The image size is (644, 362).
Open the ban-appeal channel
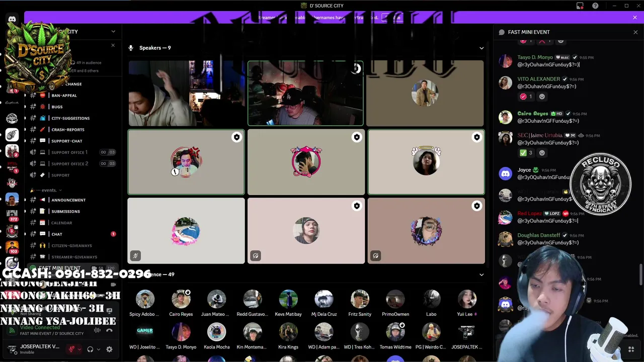click(72, 96)
